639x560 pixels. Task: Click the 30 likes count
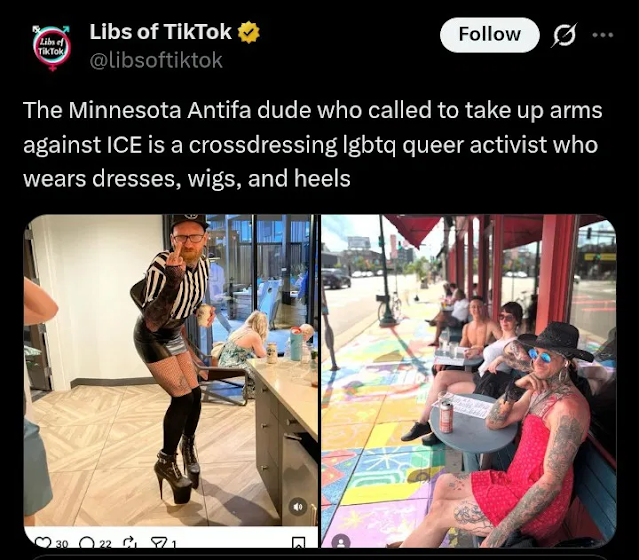tap(62, 544)
